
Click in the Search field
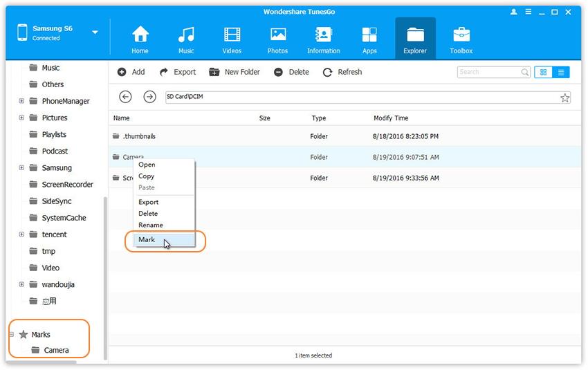[489, 72]
